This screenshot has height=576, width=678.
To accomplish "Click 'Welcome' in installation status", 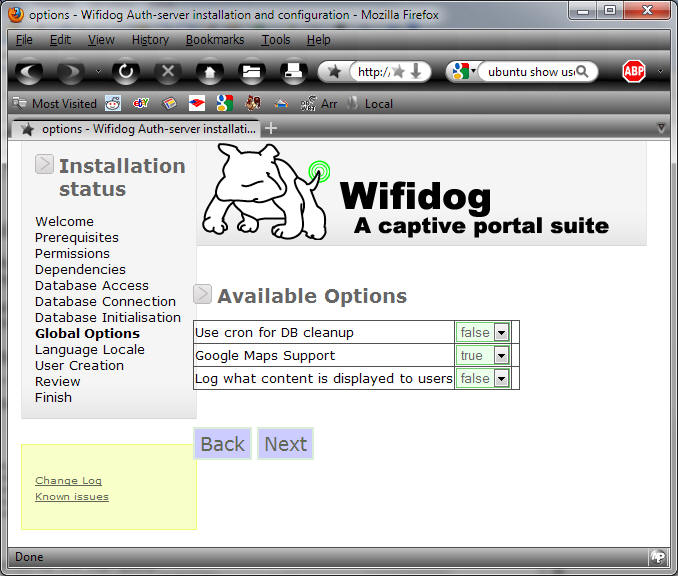I will [x=64, y=221].
